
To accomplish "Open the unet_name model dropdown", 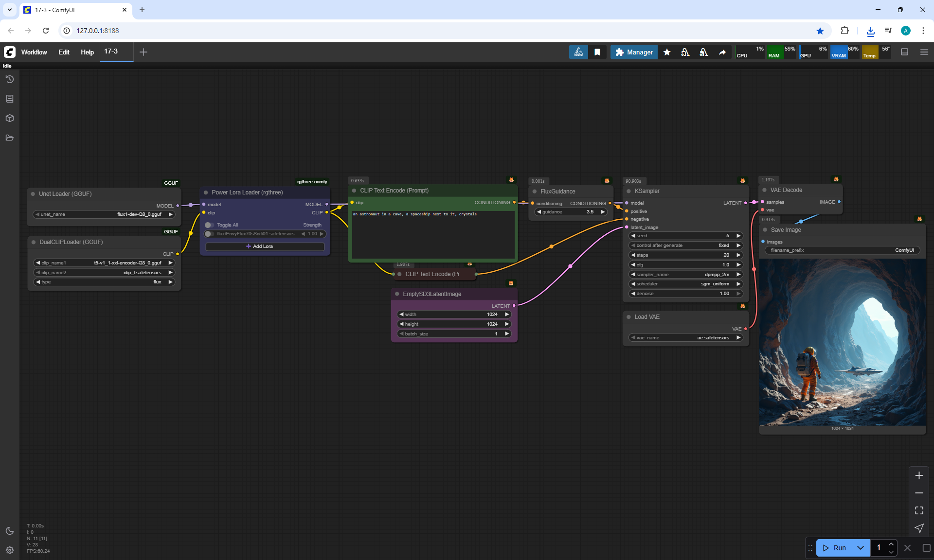I will (x=104, y=214).
